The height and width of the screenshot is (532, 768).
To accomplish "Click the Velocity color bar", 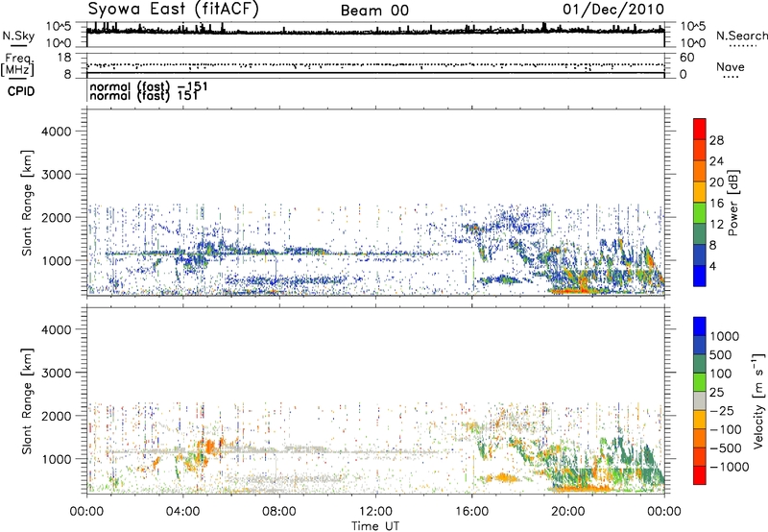I will tap(700, 400).
